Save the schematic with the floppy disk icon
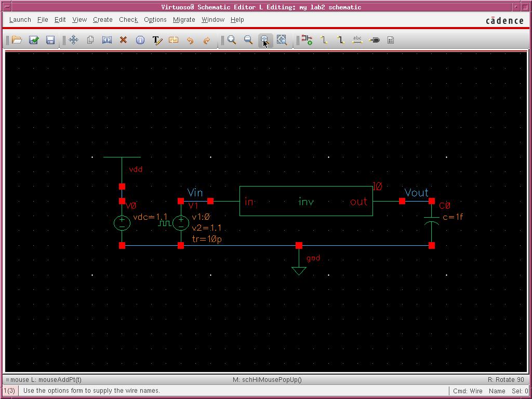 click(x=50, y=40)
